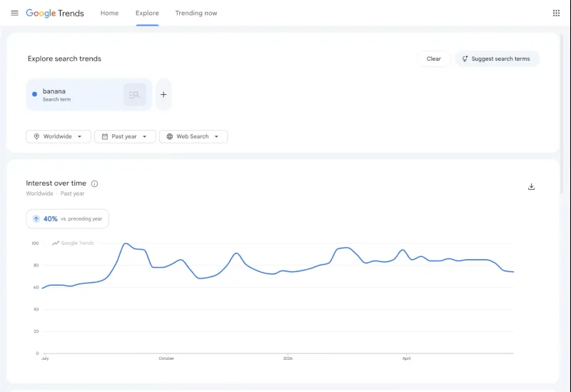The height and width of the screenshot is (392, 571).
Task: Open the Trending now tab
Action: point(196,13)
